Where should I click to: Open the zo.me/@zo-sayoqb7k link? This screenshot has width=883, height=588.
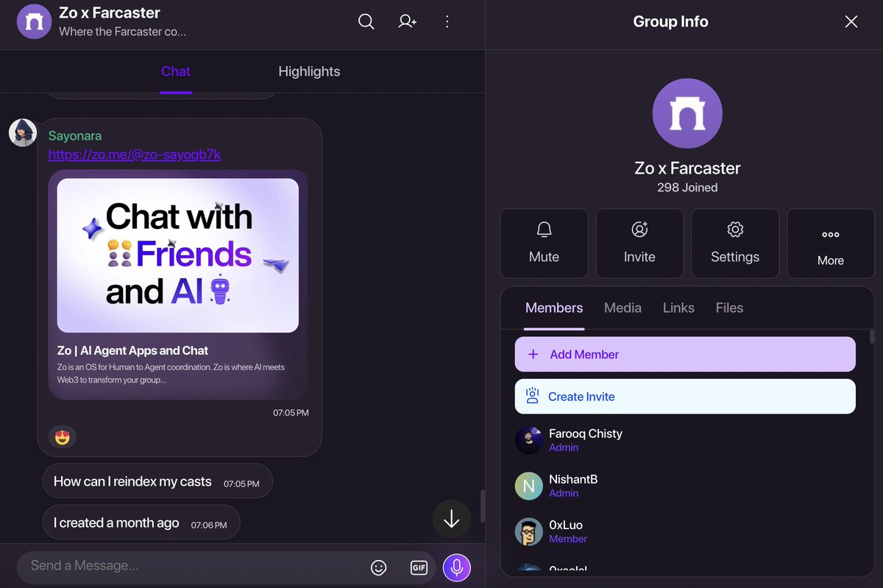(135, 155)
